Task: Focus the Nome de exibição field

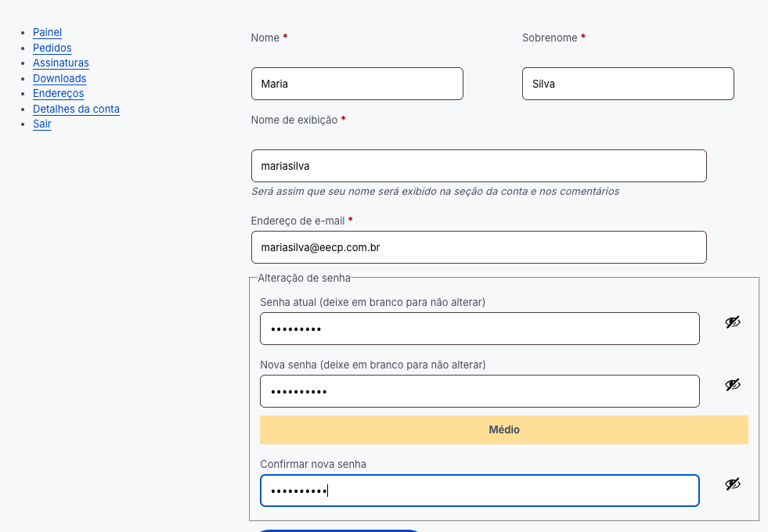Action: click(x=479, y=166)
